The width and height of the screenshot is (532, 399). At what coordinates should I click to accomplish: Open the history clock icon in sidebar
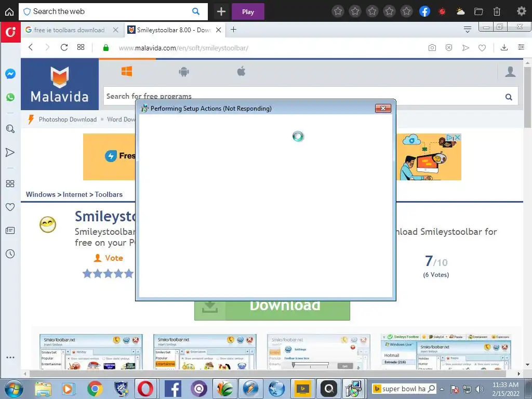click(10, 254)
